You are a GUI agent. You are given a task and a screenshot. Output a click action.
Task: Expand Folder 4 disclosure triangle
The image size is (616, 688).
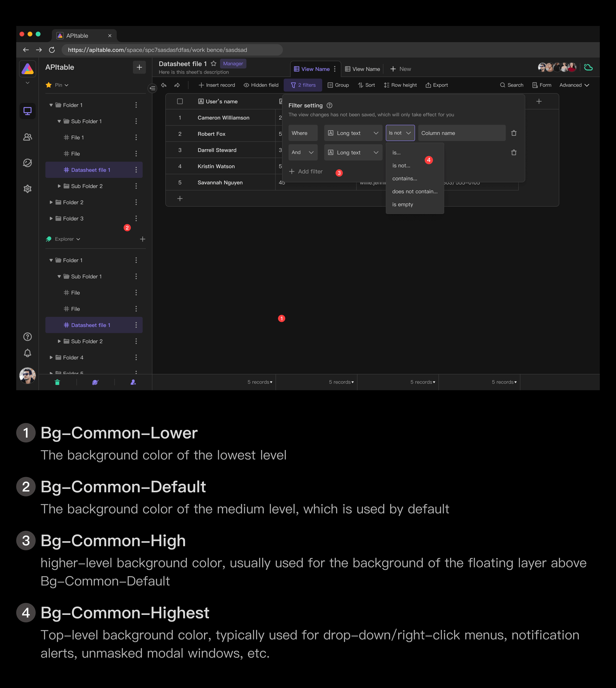[51, 358]
